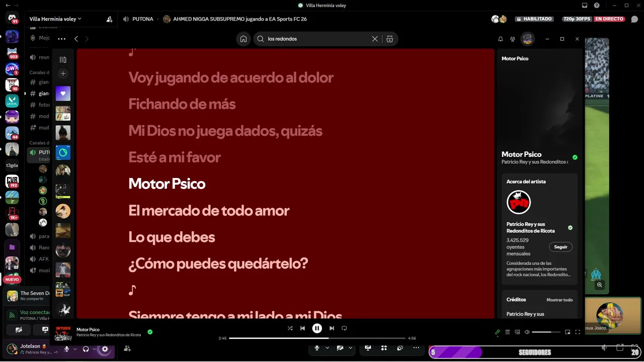
Task: Go to Spotify Home
Action: tap(244, 39)
